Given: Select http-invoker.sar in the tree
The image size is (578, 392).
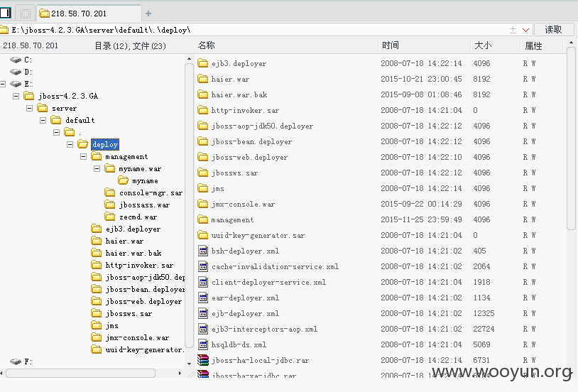Looking at the screenshot, I should point(139,265).
